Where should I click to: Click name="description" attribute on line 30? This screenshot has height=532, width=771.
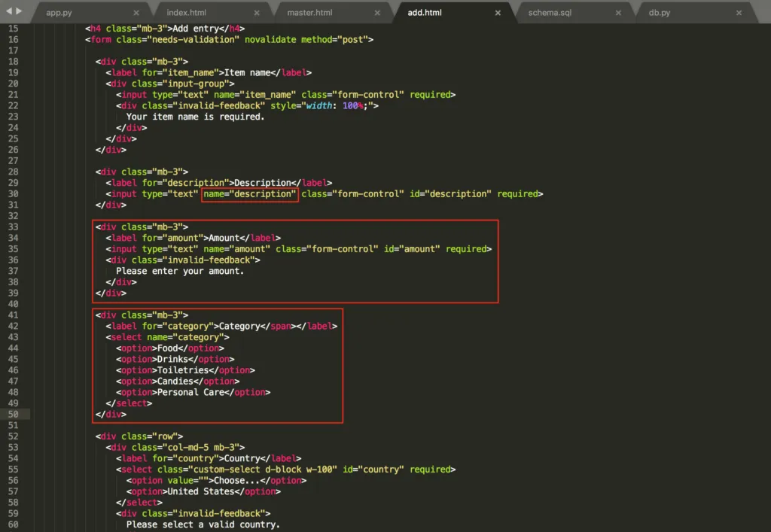pos(250,194)
